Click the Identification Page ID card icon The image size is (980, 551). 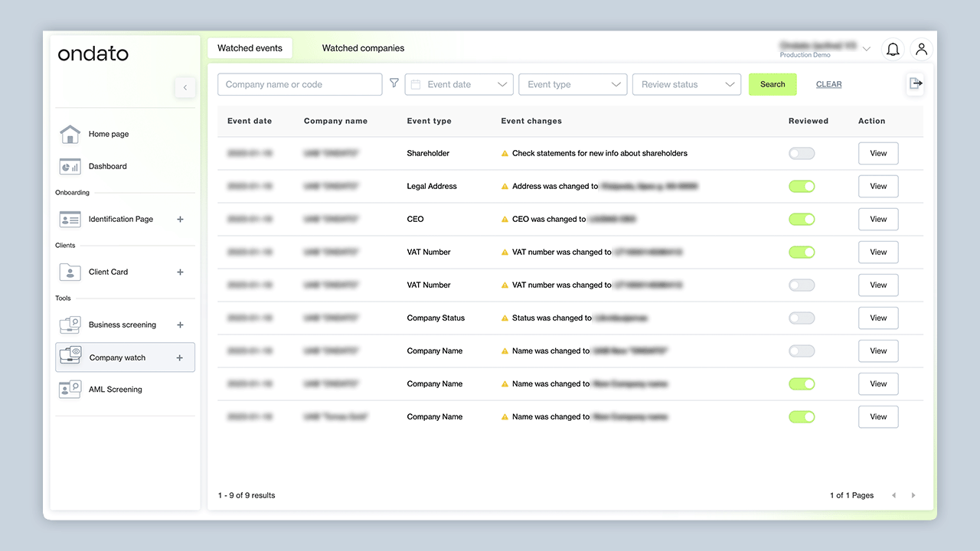[70, 220]
